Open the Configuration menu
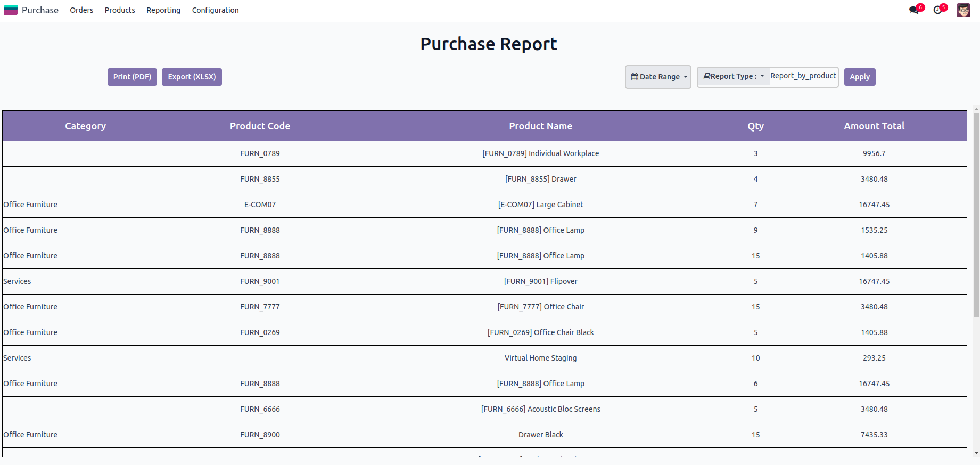The height and width of the screenshot is (465, 980). point(215,10)
